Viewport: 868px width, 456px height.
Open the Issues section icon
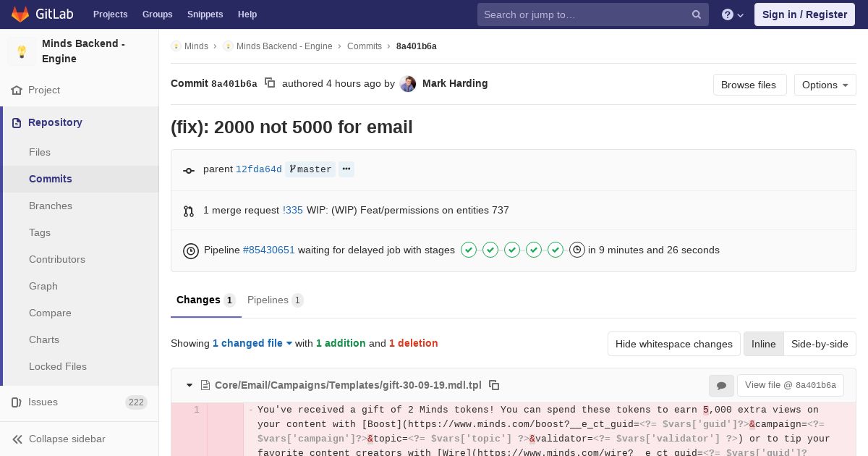click(x=16, y=402)
